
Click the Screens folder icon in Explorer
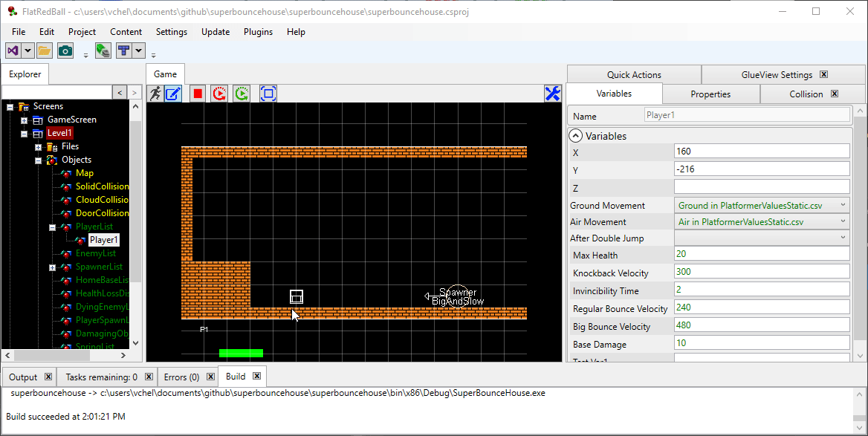pyautogui.click(x=23, y=106)
